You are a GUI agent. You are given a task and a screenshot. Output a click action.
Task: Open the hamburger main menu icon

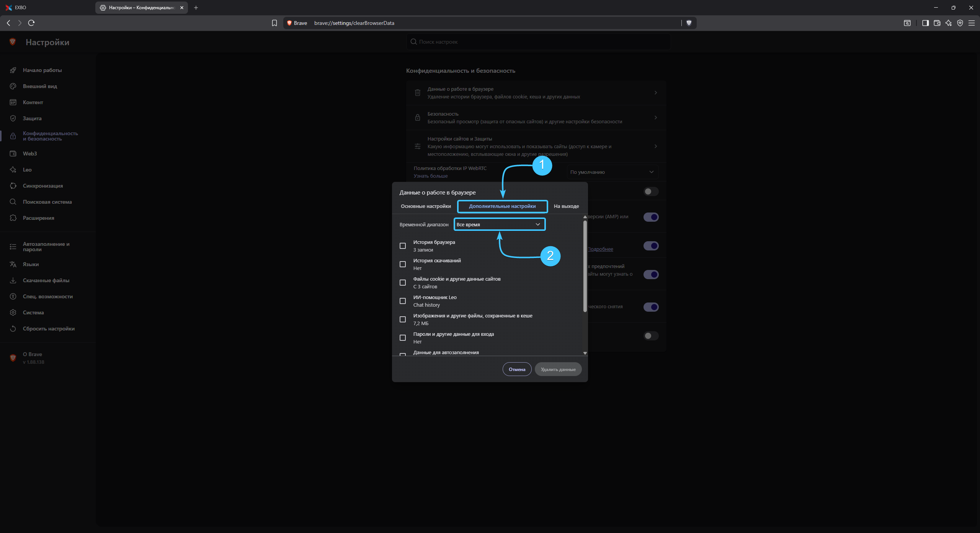(971, 23)
